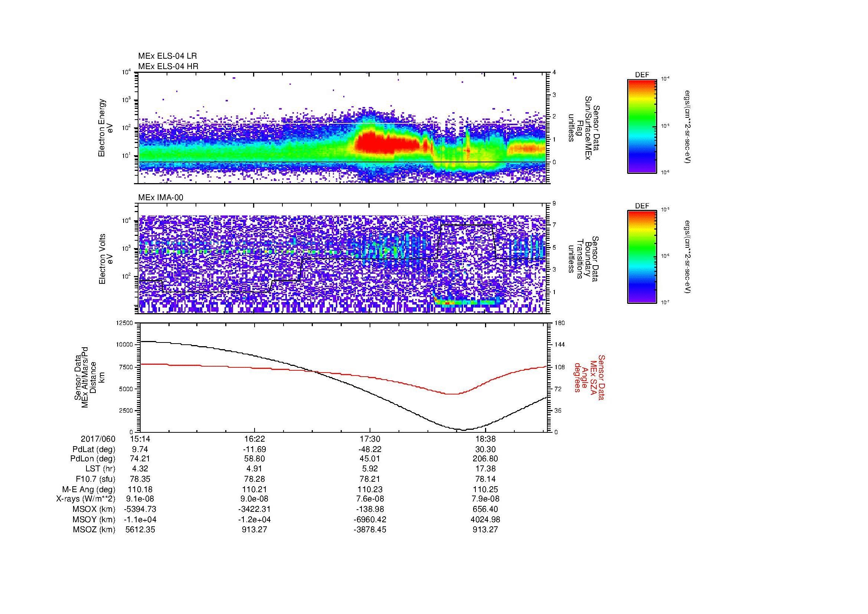Click the 17:30 time axis label

370,439
